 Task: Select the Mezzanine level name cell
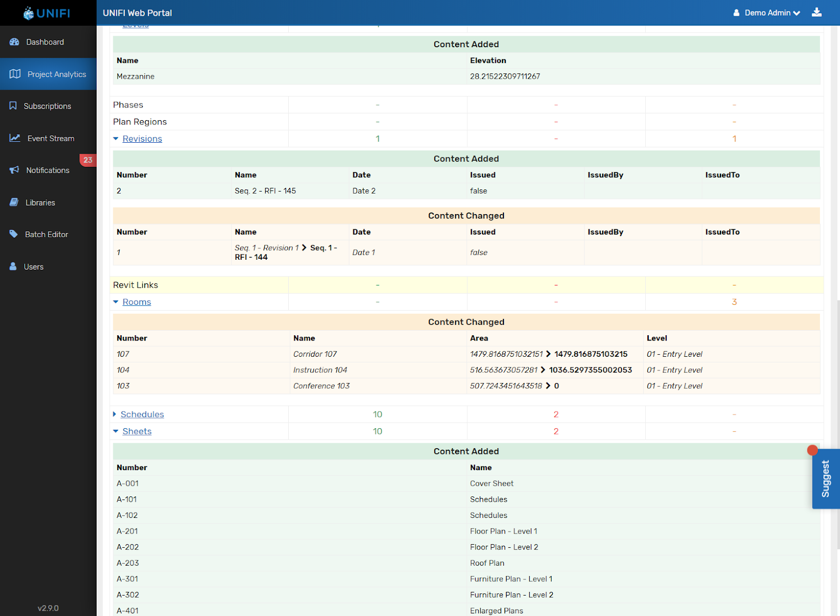click(x=135, y=76)
